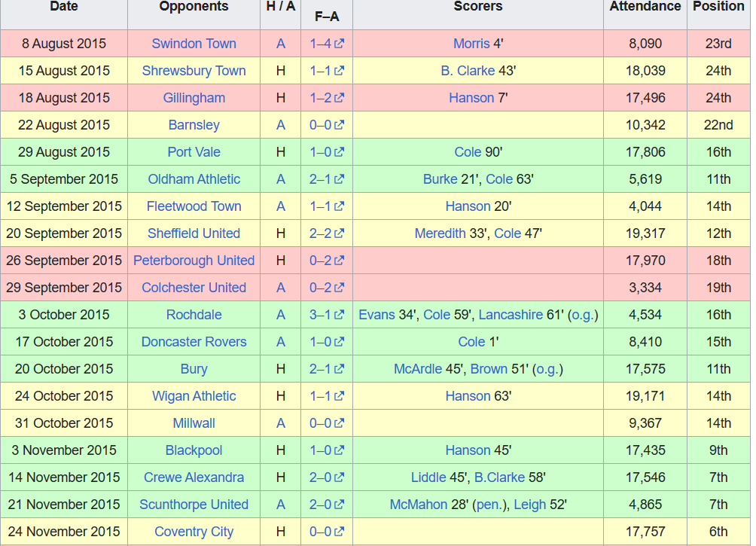
Task: Open Colchester United 0–2 match report
Action: coord(327,288)
